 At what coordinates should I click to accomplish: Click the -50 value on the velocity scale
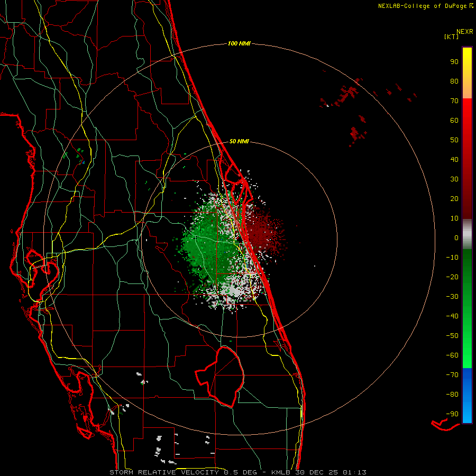[x=452, y=336]
